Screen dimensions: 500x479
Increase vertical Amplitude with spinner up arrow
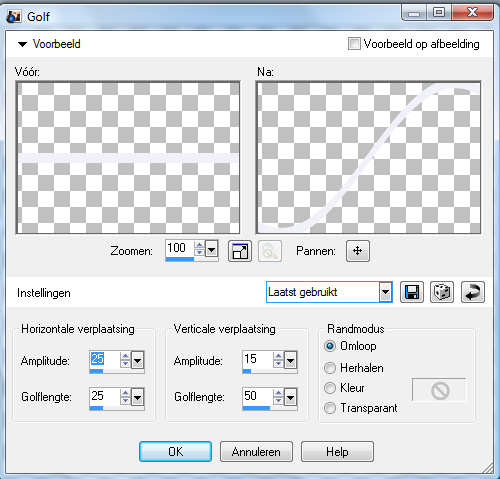(278, 356)
